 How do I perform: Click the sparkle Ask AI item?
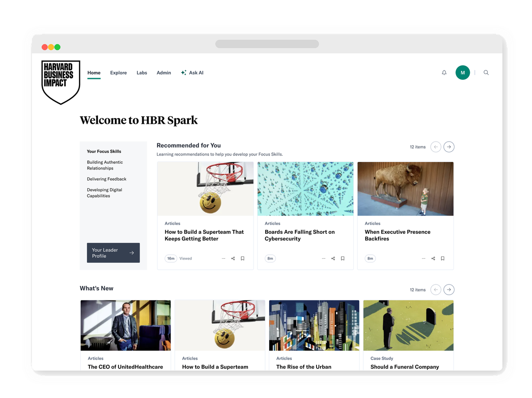tap(192, 73)
